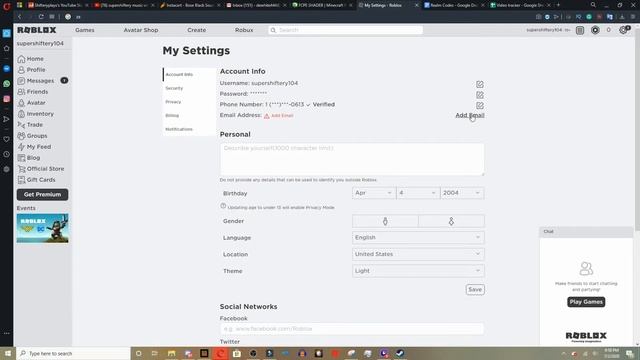Open the notifications feed icon in header
Screen dimensions: 640x360
tap(580, 30)
